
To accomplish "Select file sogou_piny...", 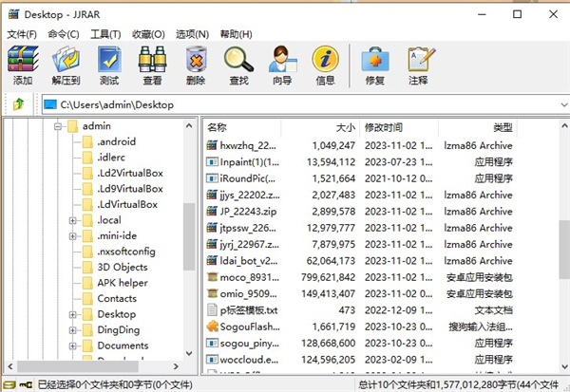I will click(249, 343).
